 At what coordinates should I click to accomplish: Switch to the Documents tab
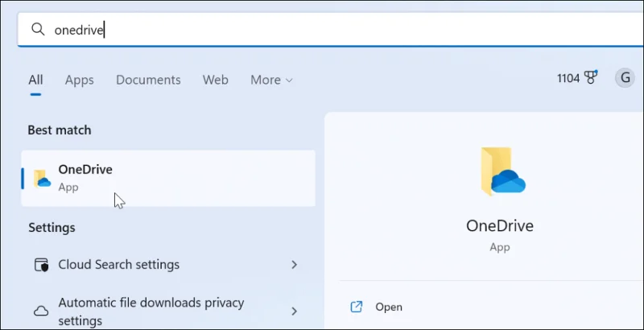[148, 80]
